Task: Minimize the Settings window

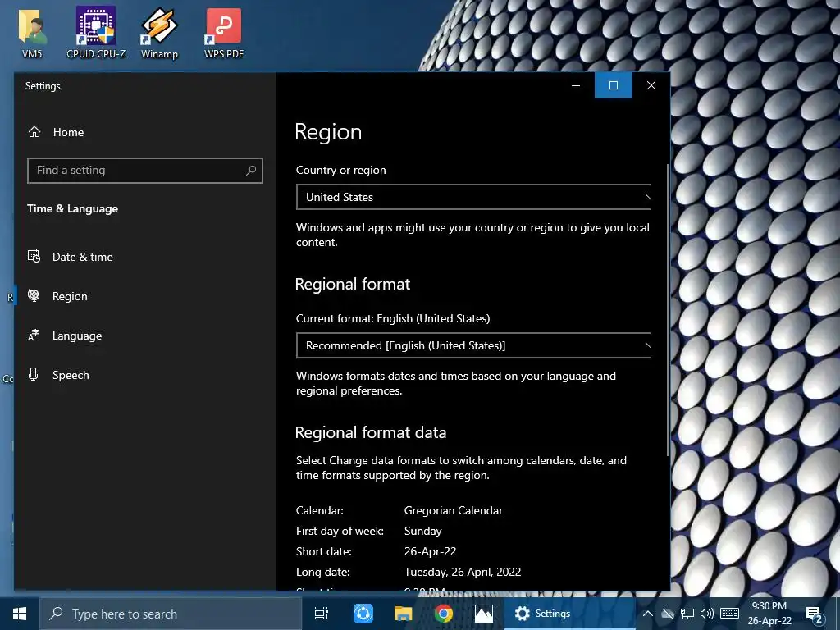Action: 576,85
